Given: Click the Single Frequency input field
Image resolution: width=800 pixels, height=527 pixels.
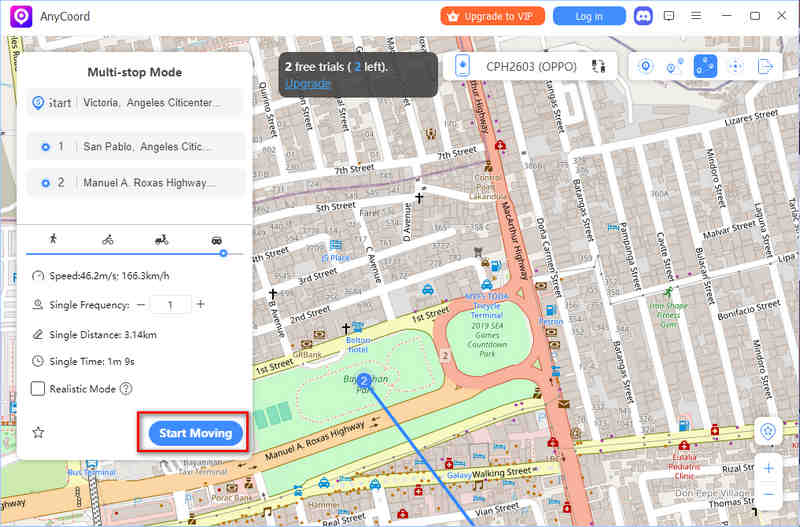Looking at the screenshot, I should coord(171,304).
